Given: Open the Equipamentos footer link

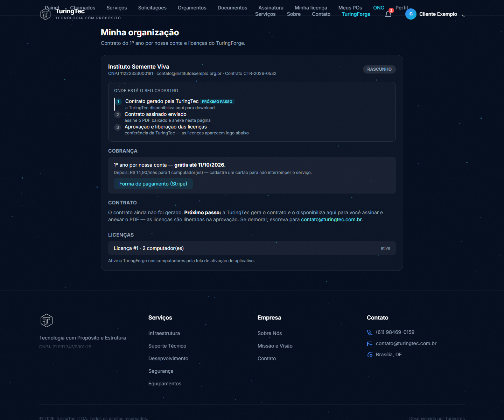Looking at the screenshot, I should [x=165, y=384].
